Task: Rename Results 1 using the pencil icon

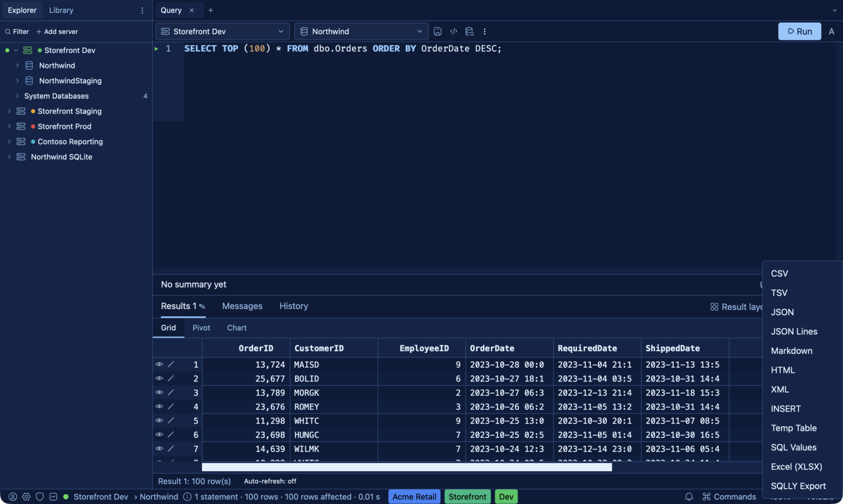Action: [202, 307]
